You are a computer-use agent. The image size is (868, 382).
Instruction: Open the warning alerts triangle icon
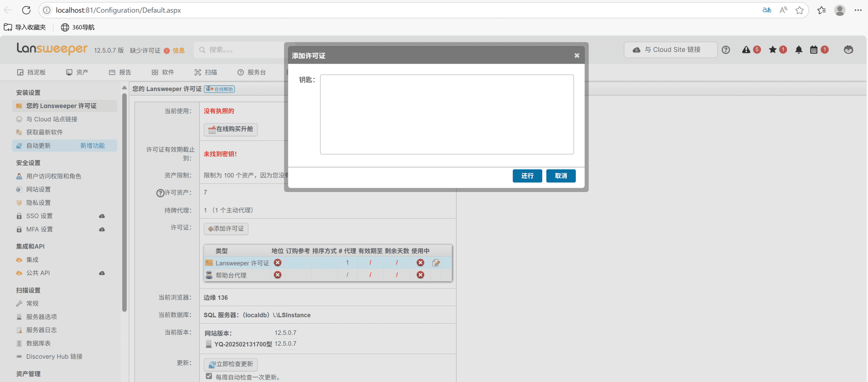tap(746, 50)
